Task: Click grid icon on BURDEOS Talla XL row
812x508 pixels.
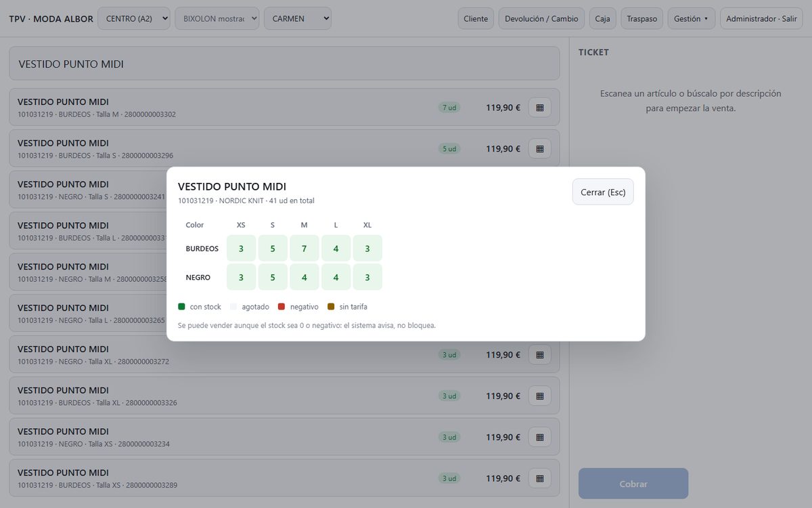Action: pyautogui.click(x=540, y=396)
